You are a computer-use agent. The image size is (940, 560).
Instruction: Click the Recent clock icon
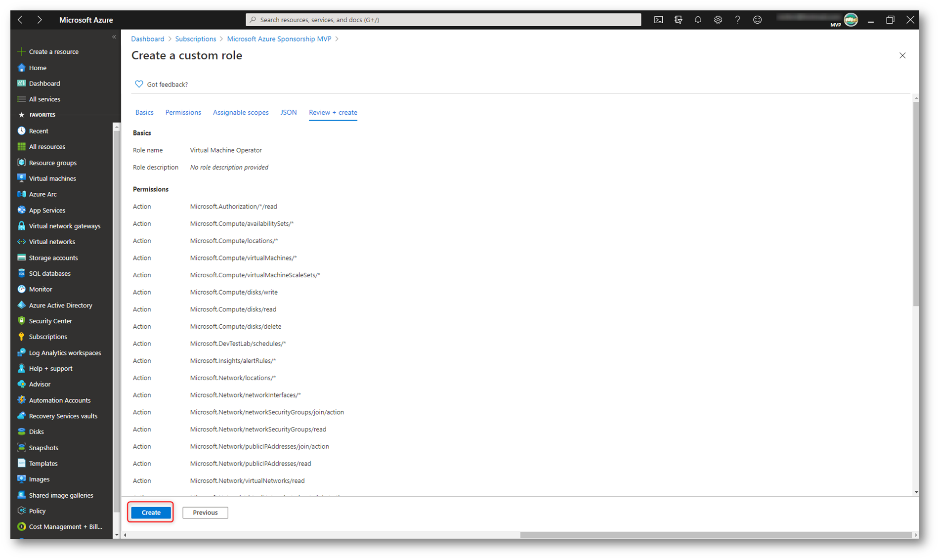pos(21,131)
